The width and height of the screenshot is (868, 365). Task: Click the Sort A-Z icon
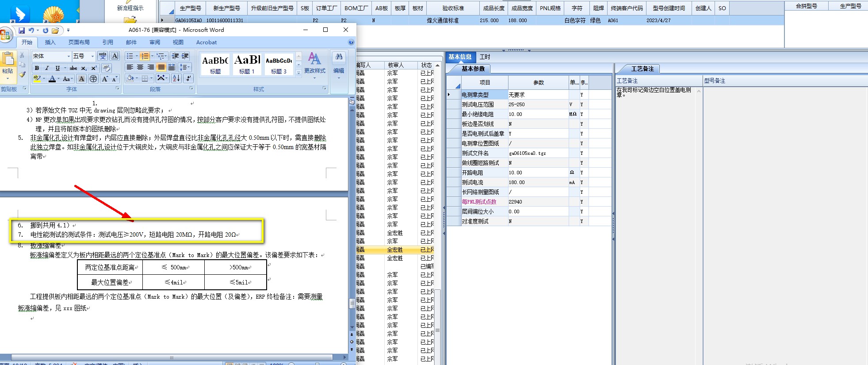(x=176, y=78)
